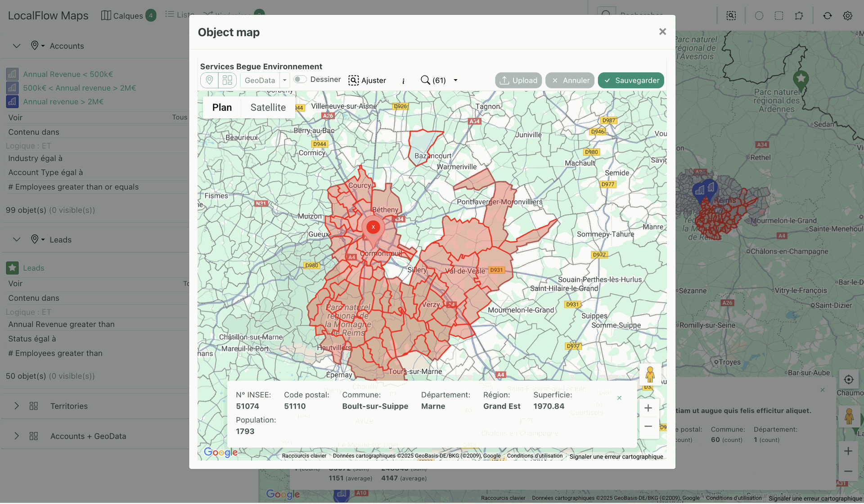Switch map view to Satellite
The image size is (864, 504).
point(268,107)
